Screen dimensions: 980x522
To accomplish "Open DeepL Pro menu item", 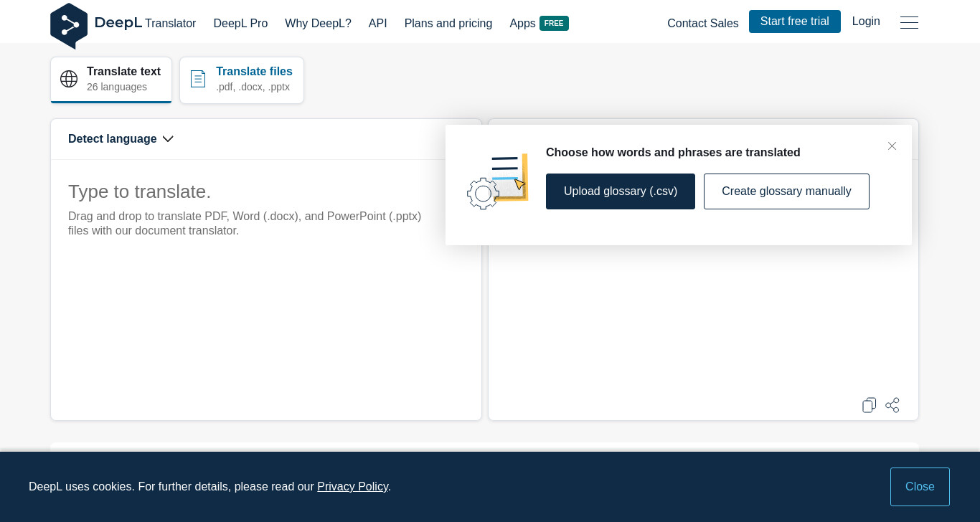I will pos(240,23).
